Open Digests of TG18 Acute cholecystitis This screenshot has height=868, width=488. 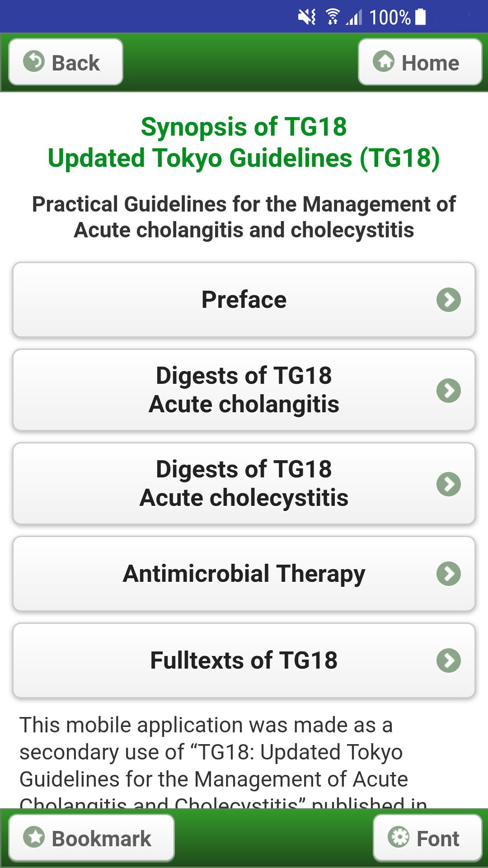(x=244, y=484)
